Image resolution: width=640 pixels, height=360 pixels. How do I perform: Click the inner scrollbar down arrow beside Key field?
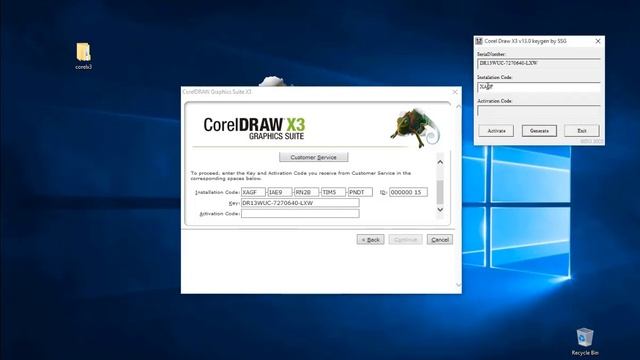(440, 209)
